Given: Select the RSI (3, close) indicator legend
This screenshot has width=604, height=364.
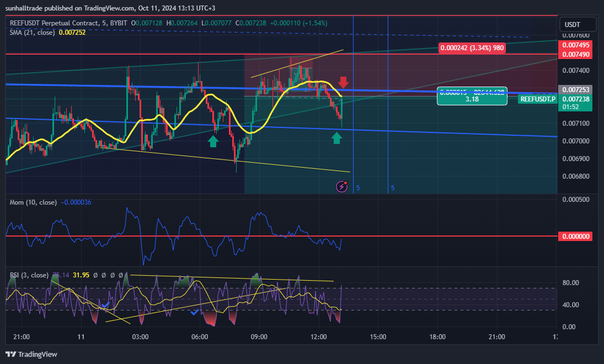Looking at the screenshot, I should [x=29, y=275].
